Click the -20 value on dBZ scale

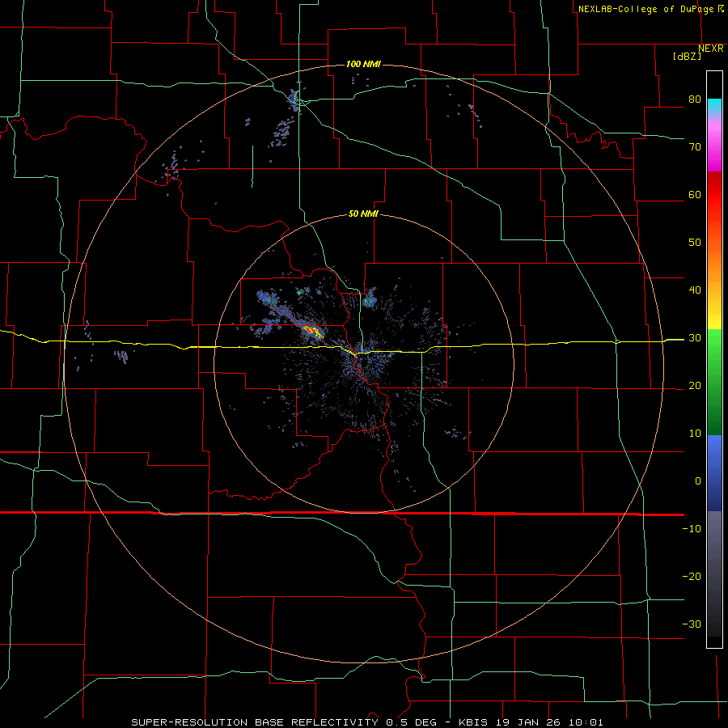click(x=692, y=577)
